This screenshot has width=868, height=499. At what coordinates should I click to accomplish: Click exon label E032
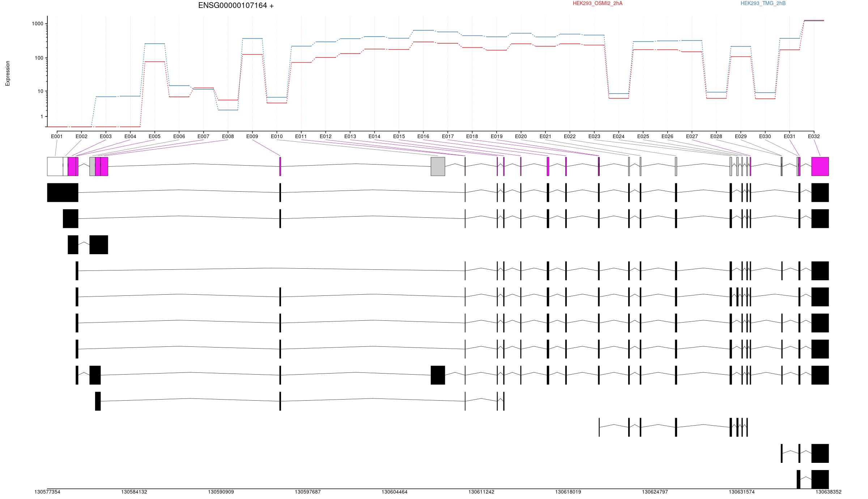pyautogui.click(x=814, y=136)
